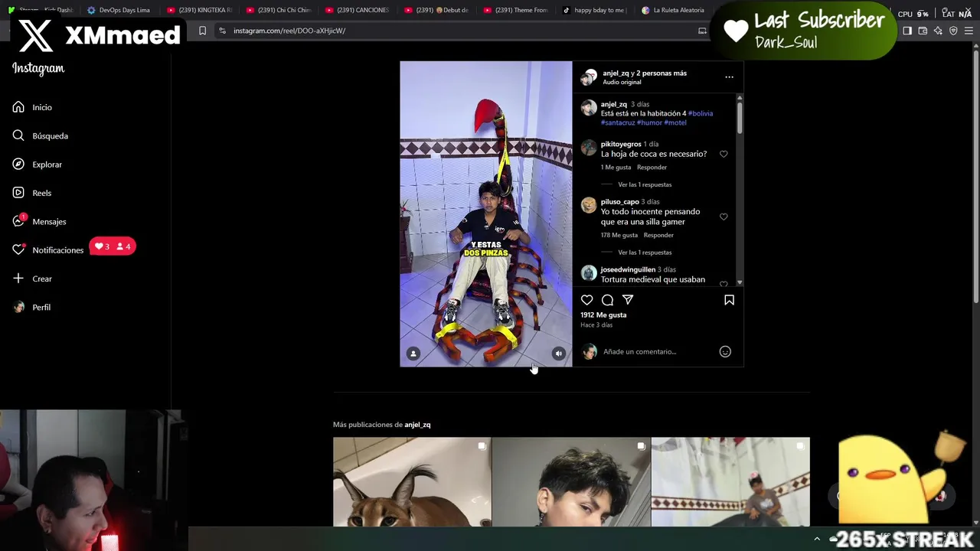Open the comment bubble icon under the post
This screenshot has width=980, height=551.
(607, 300)
